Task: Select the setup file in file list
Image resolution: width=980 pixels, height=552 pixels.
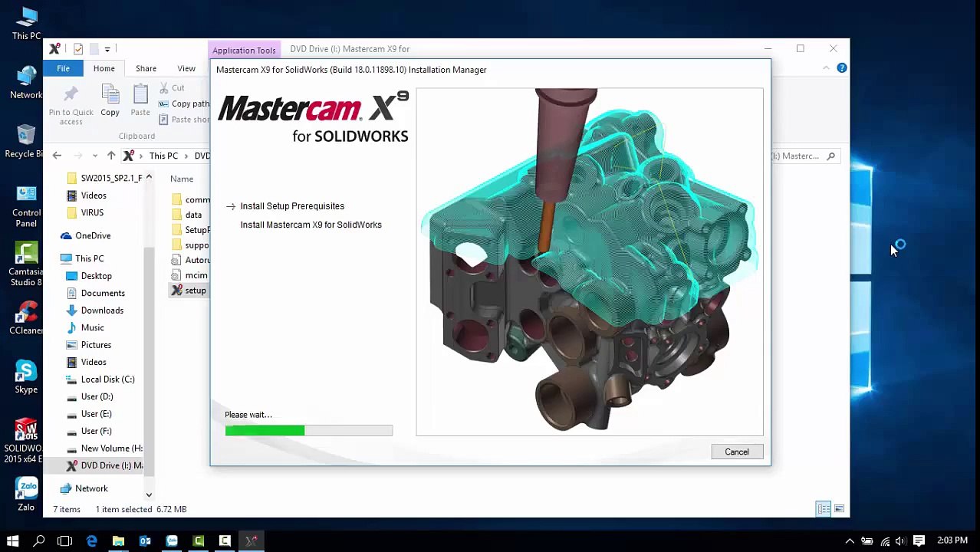Action: coord(189,291)
